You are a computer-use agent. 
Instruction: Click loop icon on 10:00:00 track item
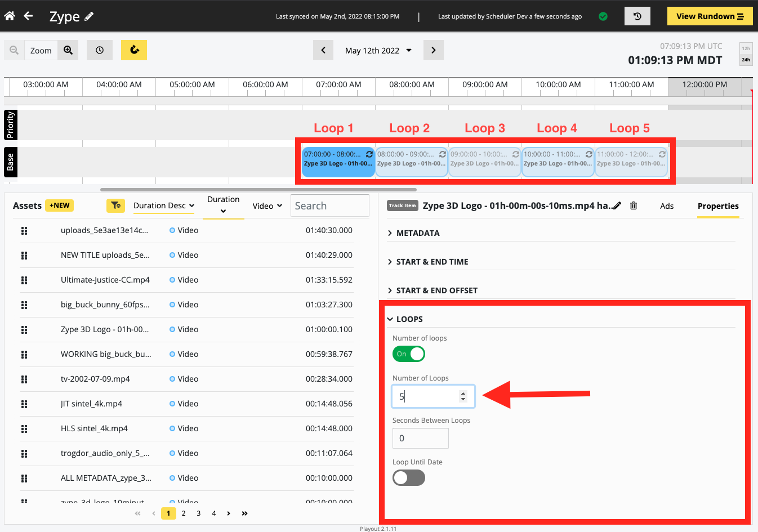589,154
